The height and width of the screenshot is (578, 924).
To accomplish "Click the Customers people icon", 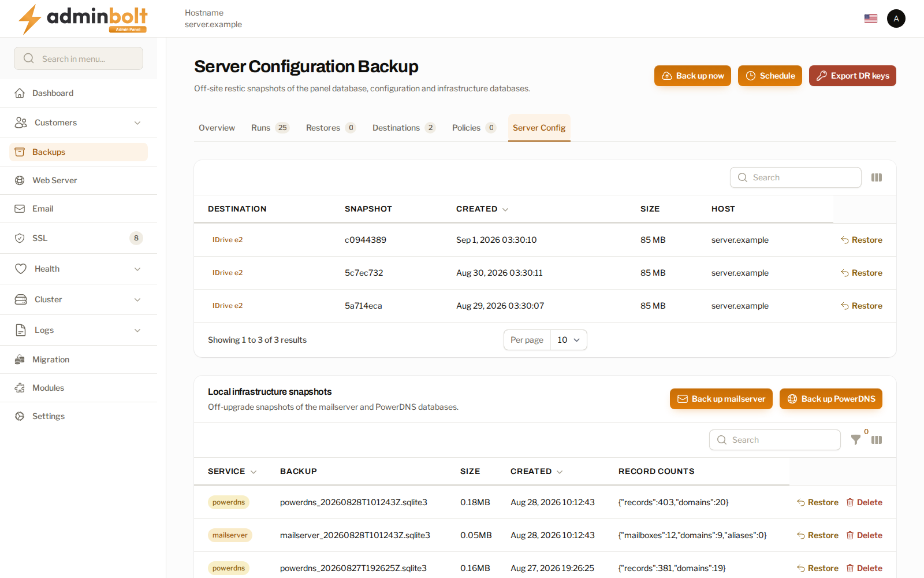I will pos(21,123).
